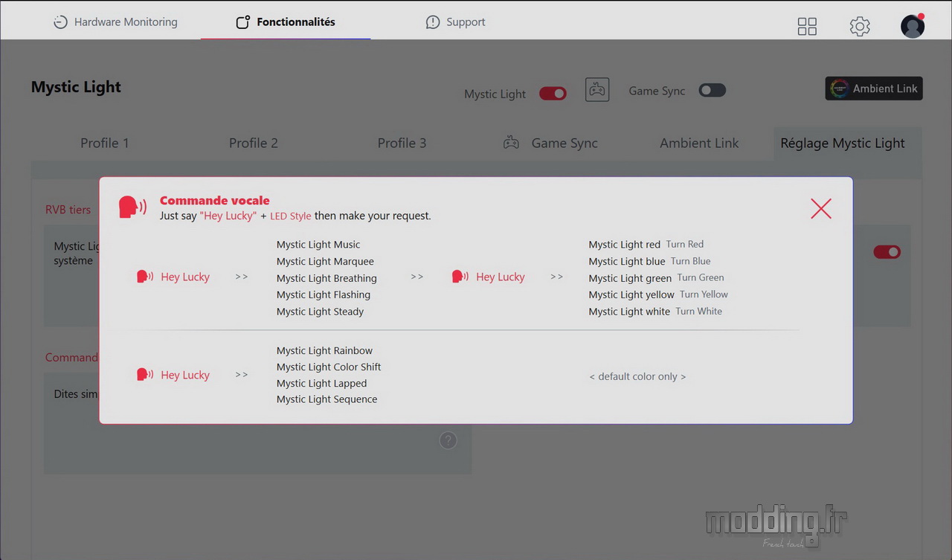
Task: Open the Ambient Link tab
Action: (x=699, y=143)
